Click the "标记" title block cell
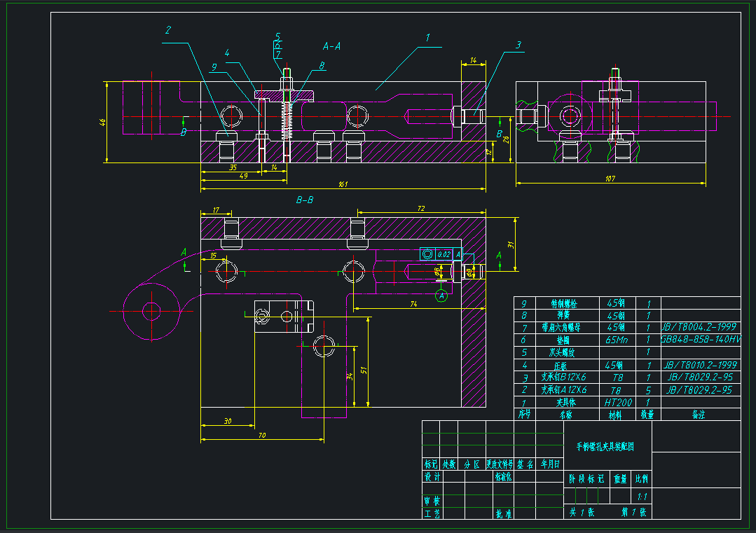 tap(431, 464)
